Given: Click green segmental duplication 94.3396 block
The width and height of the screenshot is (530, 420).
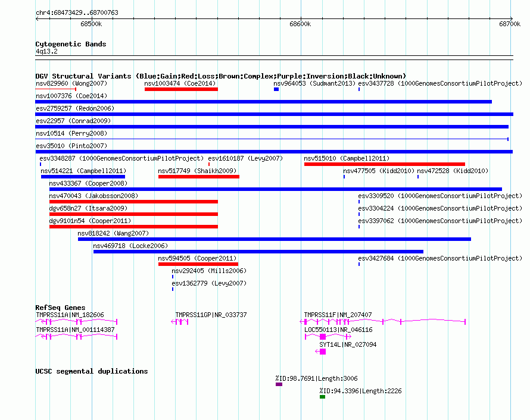Looking at the screenshot, I should click(322, 397).
